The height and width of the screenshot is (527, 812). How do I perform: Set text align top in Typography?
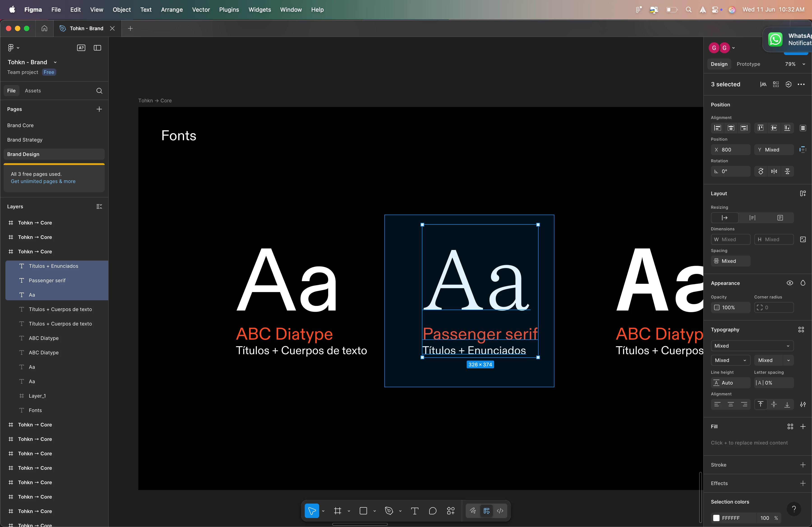click(761, 404)
